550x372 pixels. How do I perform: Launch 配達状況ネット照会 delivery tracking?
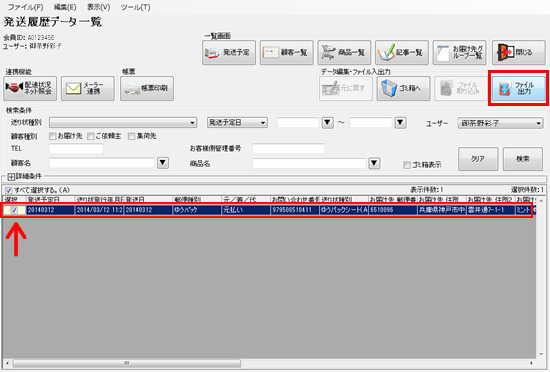[x=30, y=88]
